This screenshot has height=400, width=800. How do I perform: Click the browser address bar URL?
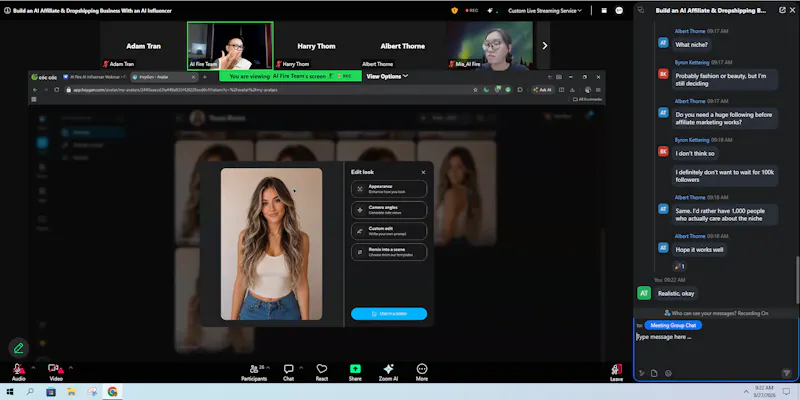[x=175, y=90]
